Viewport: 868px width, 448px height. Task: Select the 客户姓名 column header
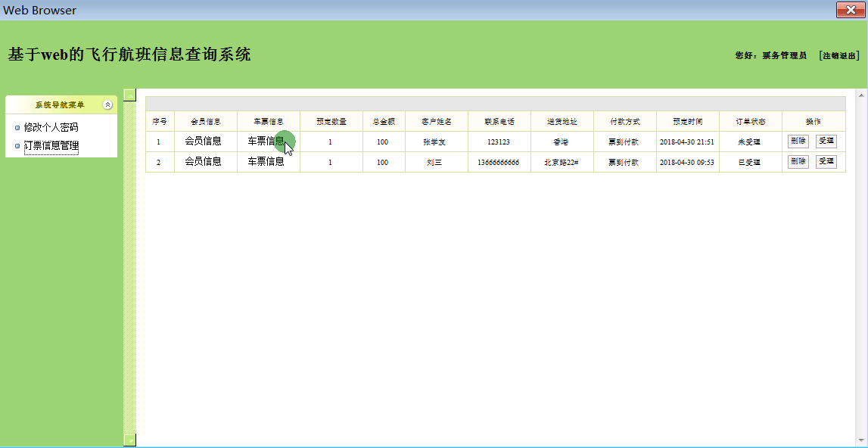(436, 121)
